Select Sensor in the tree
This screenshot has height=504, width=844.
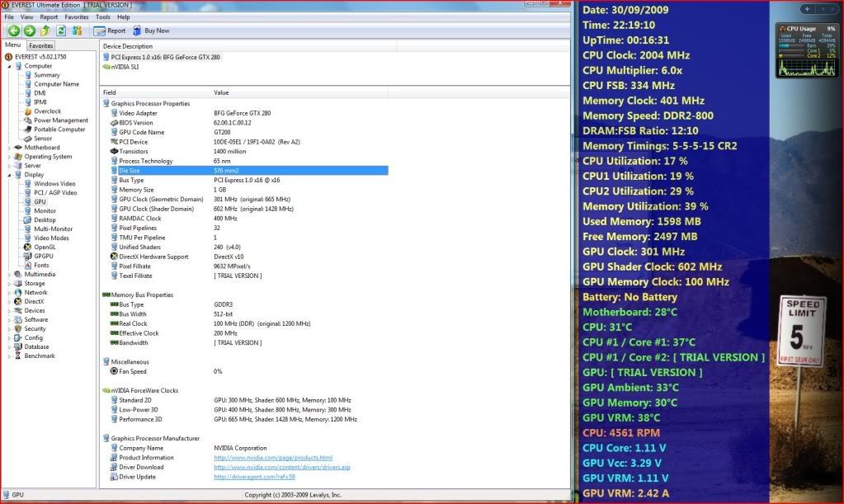pyautogui.click(x=43, y=139)
